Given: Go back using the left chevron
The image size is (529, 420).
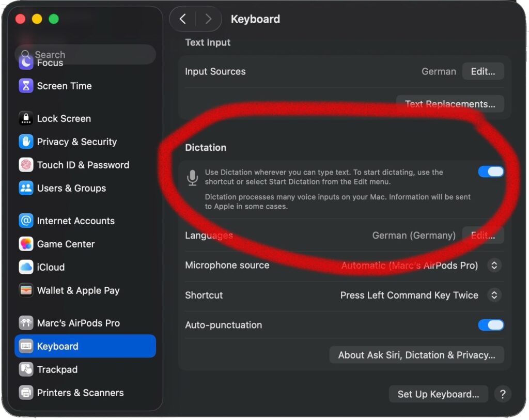Looking at the screenshot, I should 182,19.
